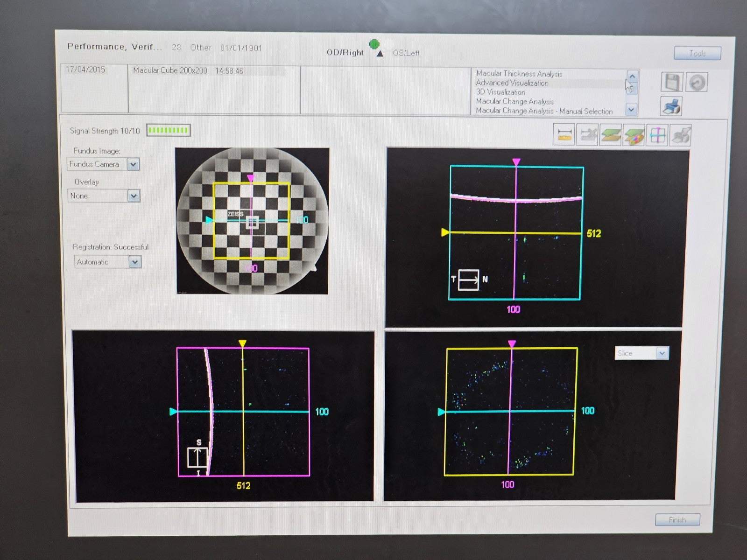The height and width of the screenshot is (560, 747).
Task: Click the circular undo/reset icon
Action: 697,83
